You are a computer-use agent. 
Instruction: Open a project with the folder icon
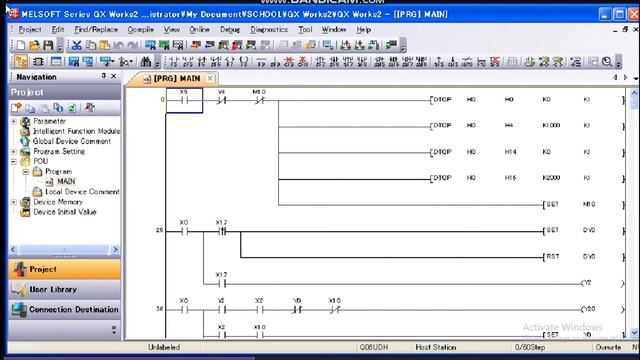(x=35, y=45)
